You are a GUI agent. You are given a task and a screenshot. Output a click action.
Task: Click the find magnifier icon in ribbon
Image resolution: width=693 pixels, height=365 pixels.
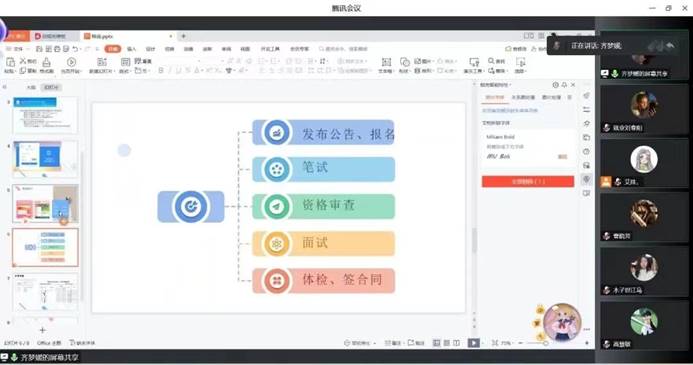491,61
